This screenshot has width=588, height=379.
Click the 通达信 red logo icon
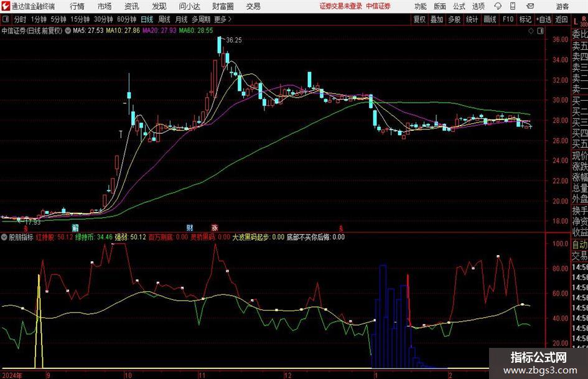tap(6, 6)
